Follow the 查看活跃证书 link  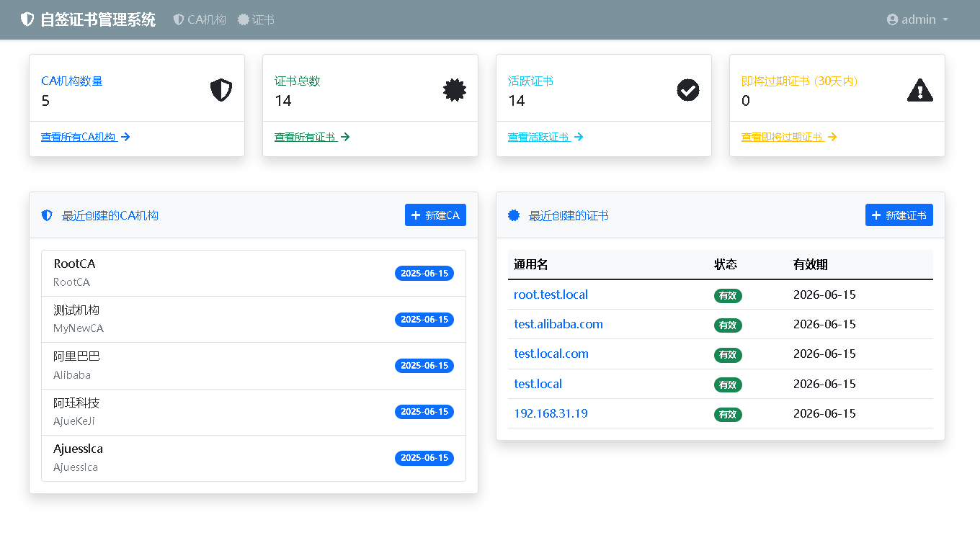538,137
